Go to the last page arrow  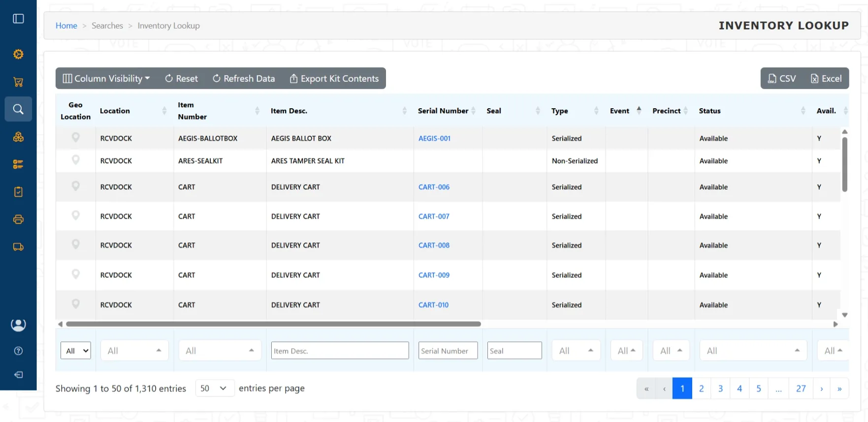pos(839,389)
